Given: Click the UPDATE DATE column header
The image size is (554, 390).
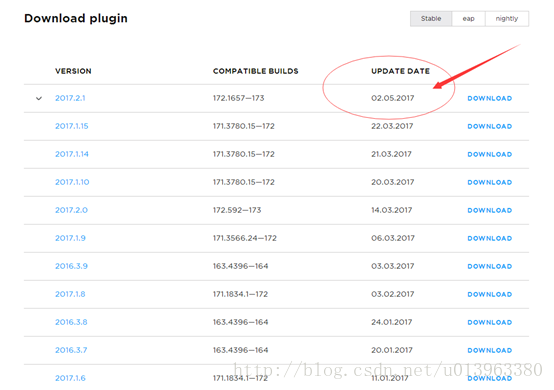Looking at the screenshot, I should tap(400, 71).
